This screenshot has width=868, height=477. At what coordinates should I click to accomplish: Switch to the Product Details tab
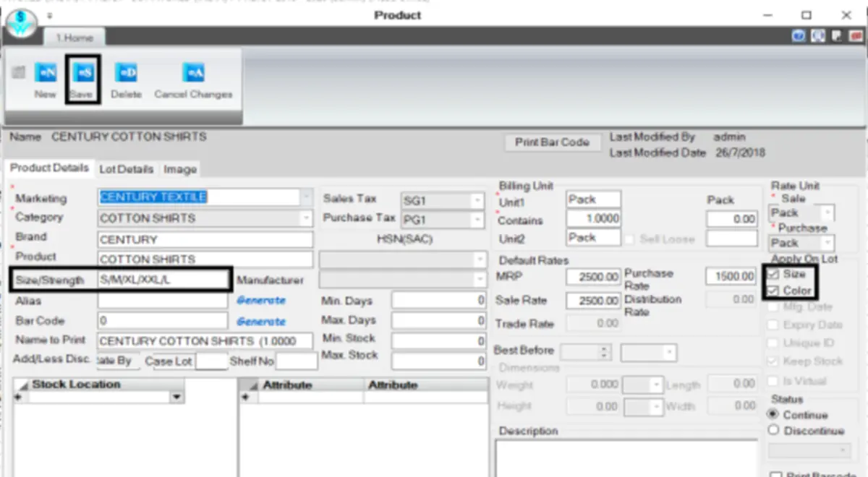(49, 168)
